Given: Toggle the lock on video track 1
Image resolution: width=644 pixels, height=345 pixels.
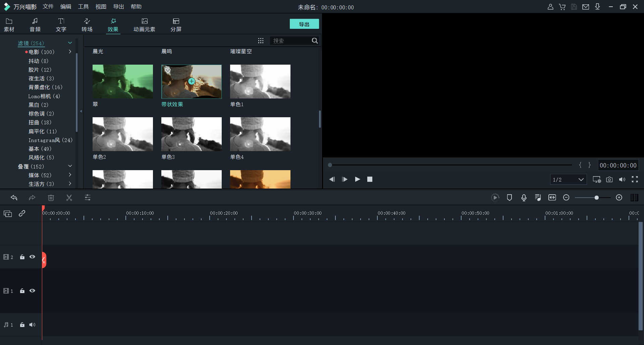Looking at the screenshot, I should [x=22, y=291].
